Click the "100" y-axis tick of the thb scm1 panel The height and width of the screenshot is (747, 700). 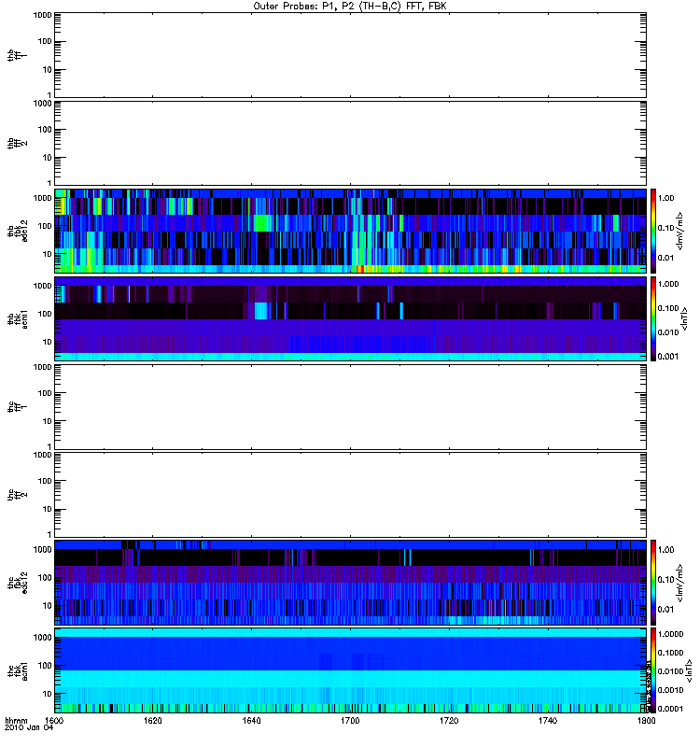(45, 314)
